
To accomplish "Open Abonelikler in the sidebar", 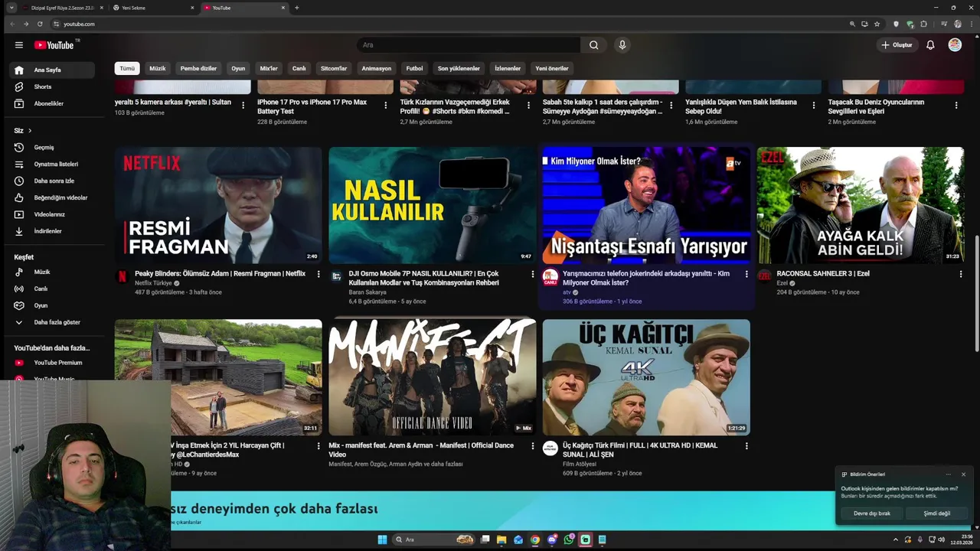I will click(x=53, y=103).
